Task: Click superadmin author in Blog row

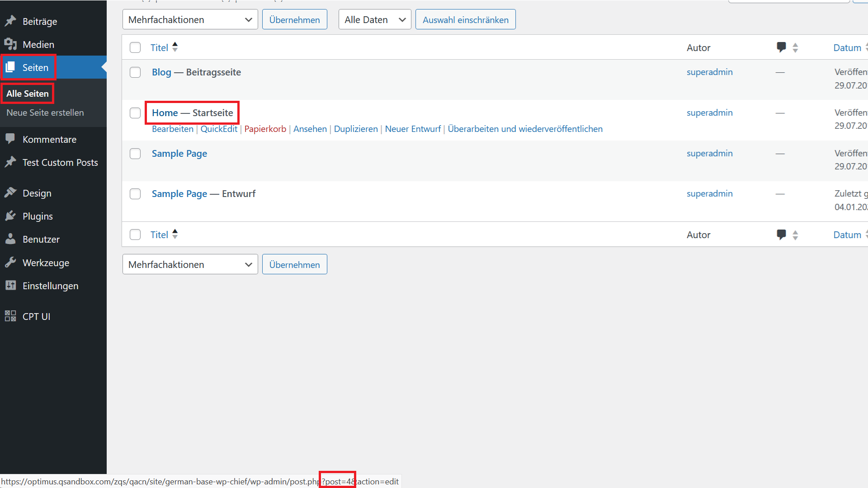Action: coord(710,72)
